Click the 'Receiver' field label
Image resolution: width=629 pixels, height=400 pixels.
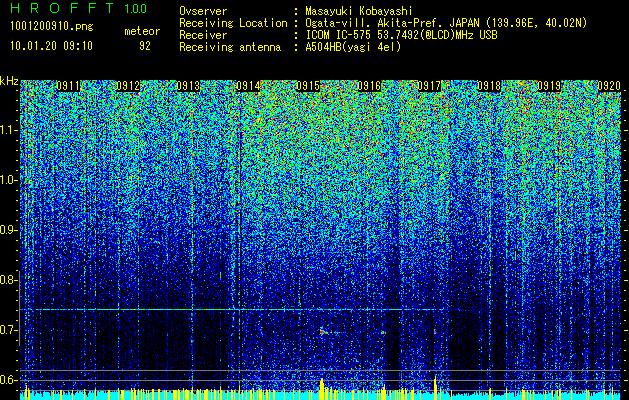pyautogui.click(x=203, y=35)
